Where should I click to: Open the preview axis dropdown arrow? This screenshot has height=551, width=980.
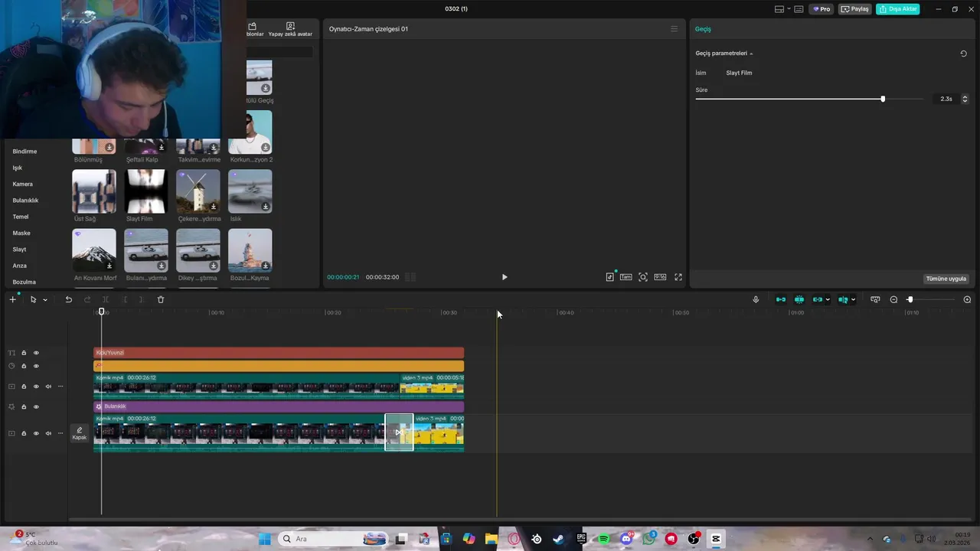click(x=853, y=300)
